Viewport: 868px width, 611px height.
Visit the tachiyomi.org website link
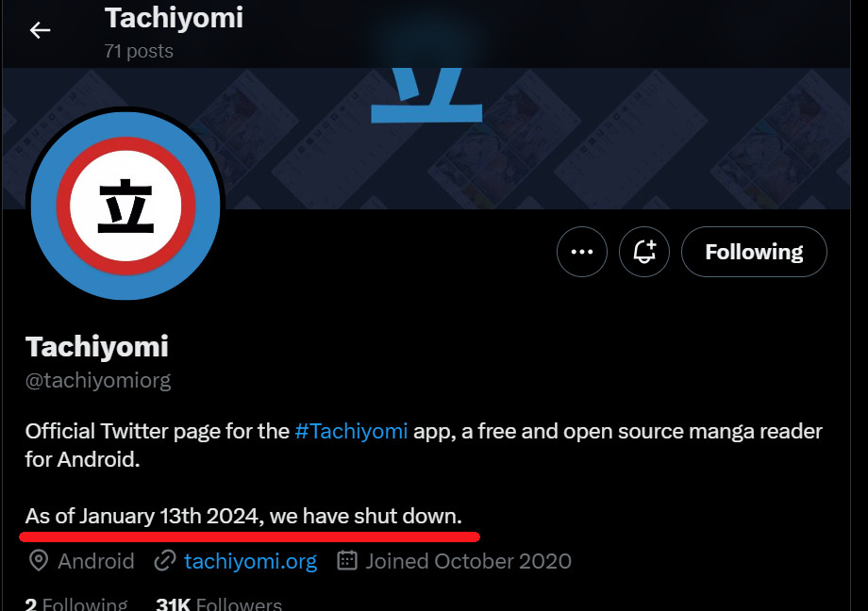[250, 562]
